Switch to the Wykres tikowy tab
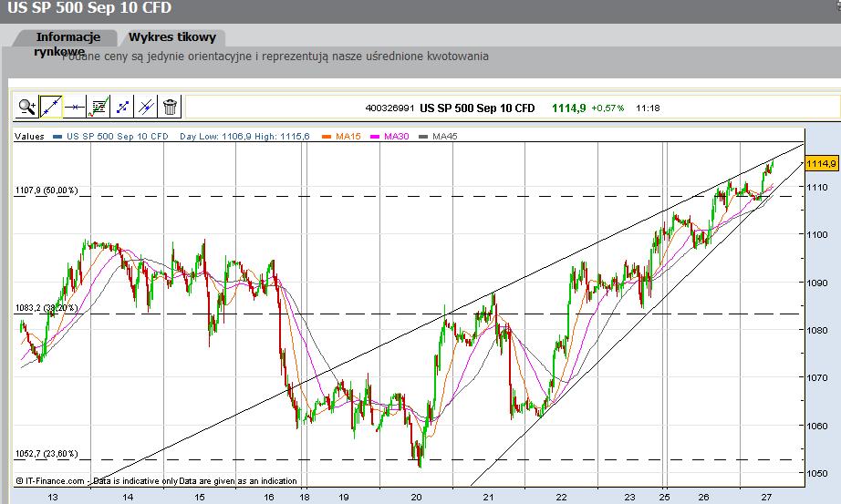Viewport: 841px width, 504px height. coord(172,37)
